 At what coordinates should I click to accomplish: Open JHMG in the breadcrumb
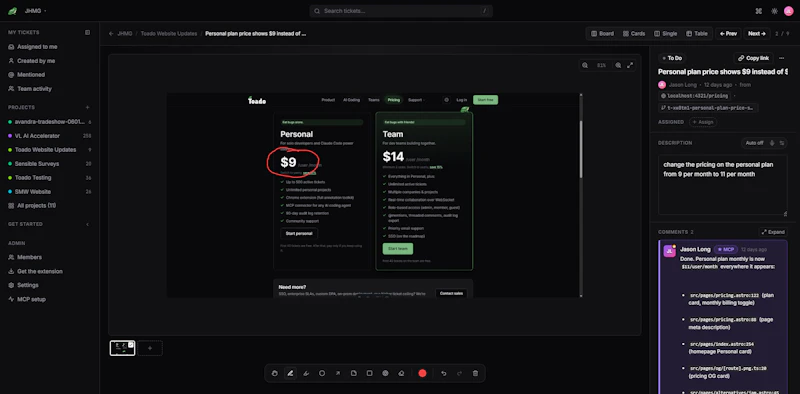pyautogui.click(x=124, y=34)
